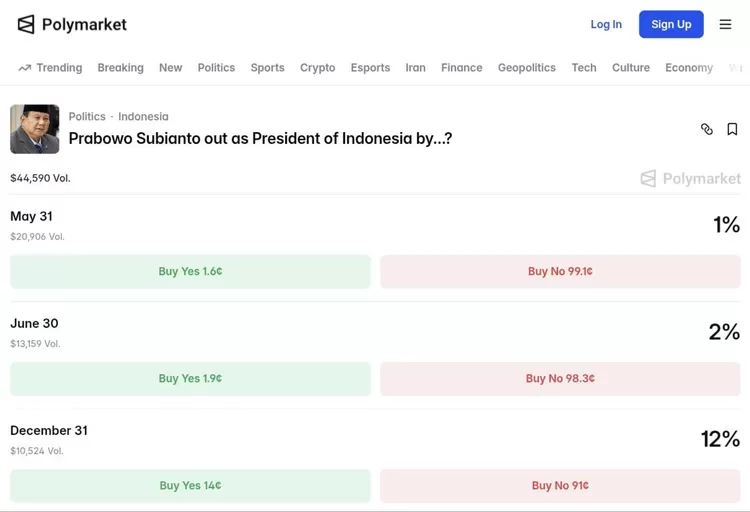Screen dimensions: 750x512
Task: Open the Trending category tab
Action: 59,68
